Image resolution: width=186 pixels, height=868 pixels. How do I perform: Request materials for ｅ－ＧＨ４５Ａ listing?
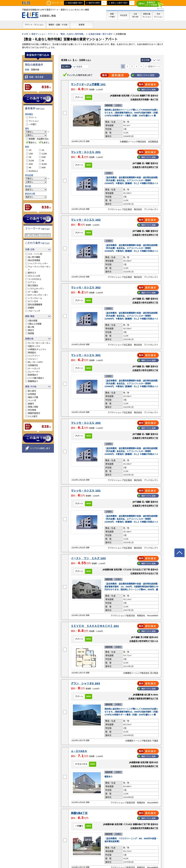(x=148, y=751)
